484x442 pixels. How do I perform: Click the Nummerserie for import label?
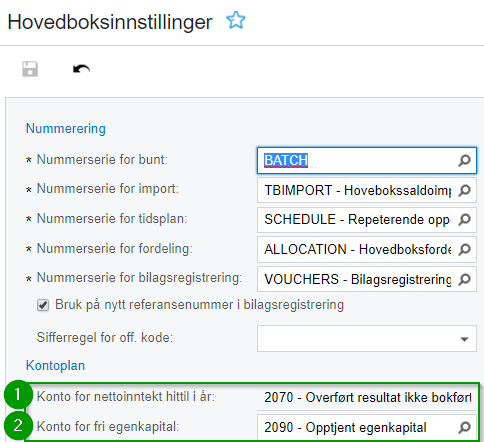click(108, 189)
